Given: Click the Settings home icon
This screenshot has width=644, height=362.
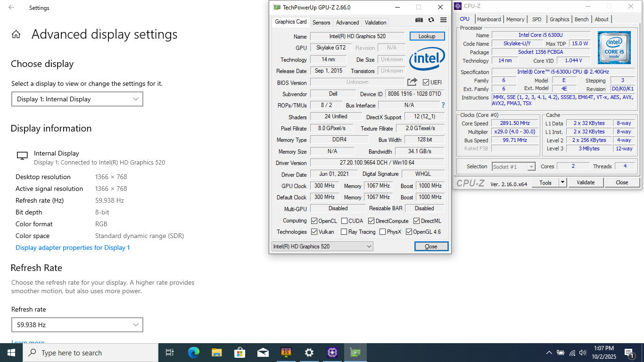Looking at the screenshot, I should click(x=16, y=34).
